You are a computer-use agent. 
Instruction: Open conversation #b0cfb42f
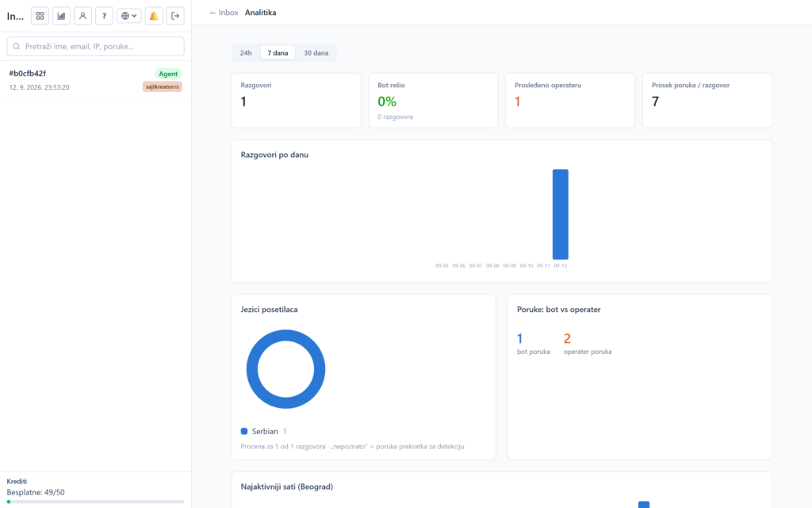95,80
